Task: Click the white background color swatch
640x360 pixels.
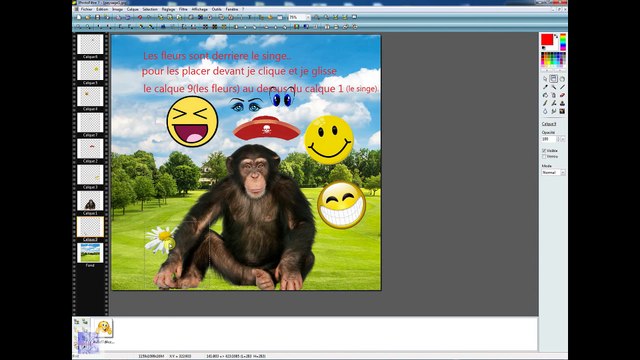Action: pos(556,46)
